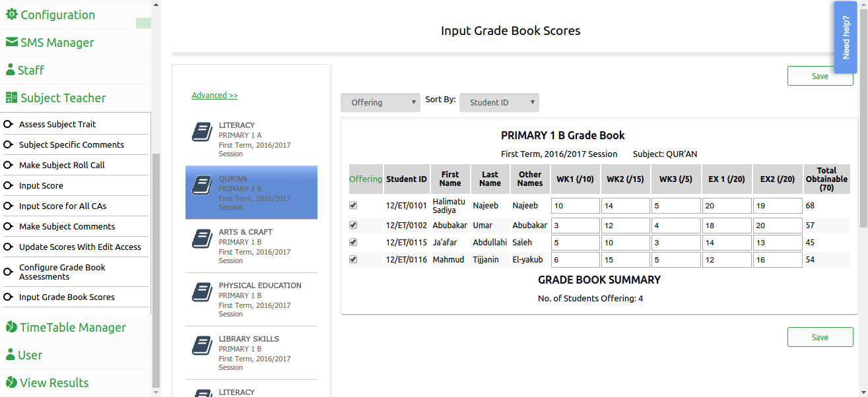Viewport: 868px width, 397px height.
Task: Click the sidebar vertical scrollbar
Action: [x=156, y=270]
